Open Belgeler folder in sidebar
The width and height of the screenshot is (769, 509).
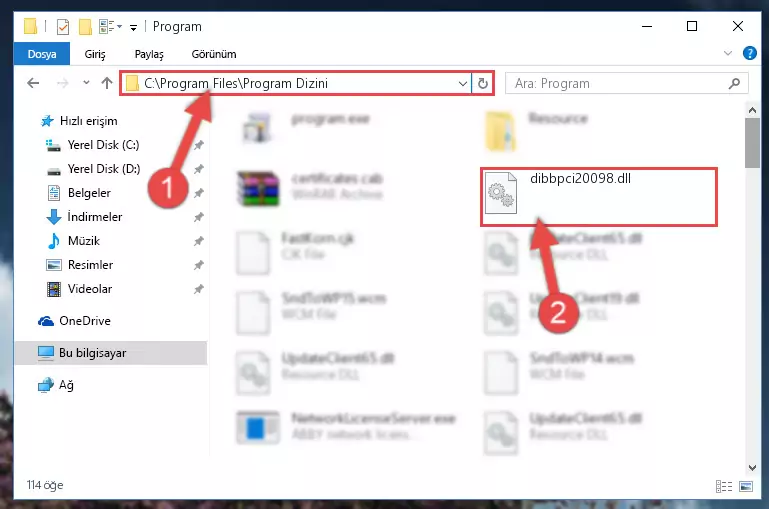(x=89, y=193)
